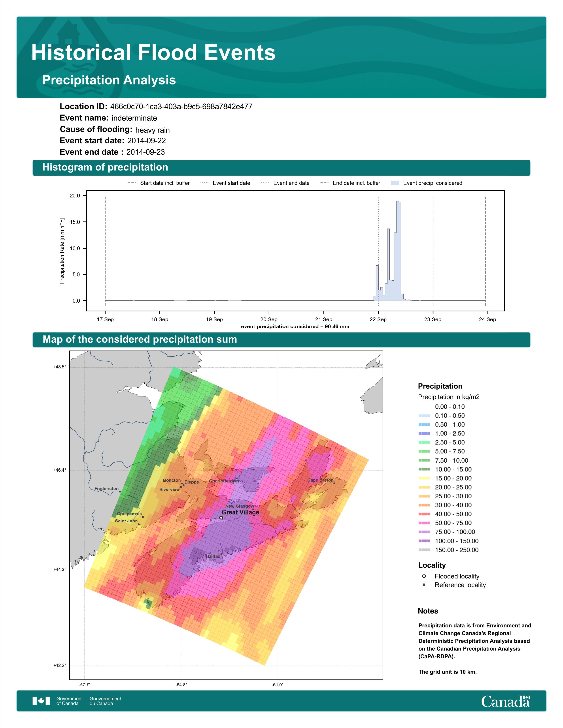Click the 100.00 - 150.00 purple legend swatch
Screen dimensions: 563x728
(424, 541)
